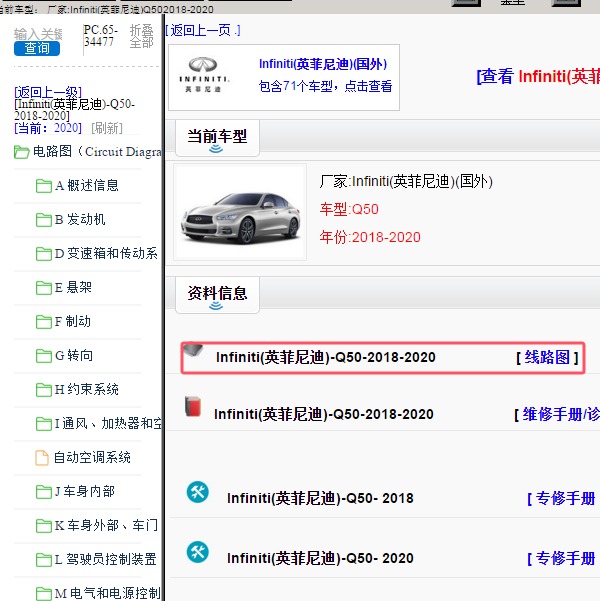Click folder icon for B 发动机
Viewport: 600px width, 601px height.
pyautogui.click(x=44, y=220)
